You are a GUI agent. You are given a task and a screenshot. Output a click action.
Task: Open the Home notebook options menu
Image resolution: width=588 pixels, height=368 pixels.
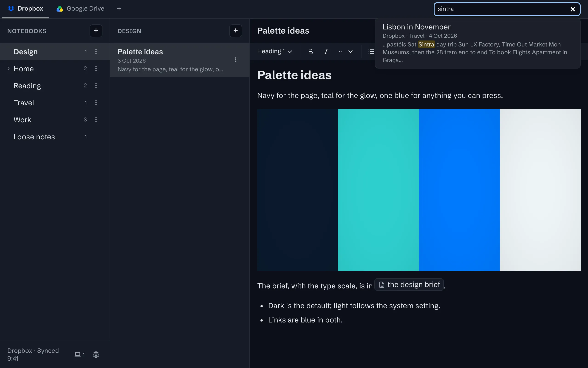[96, 69]
